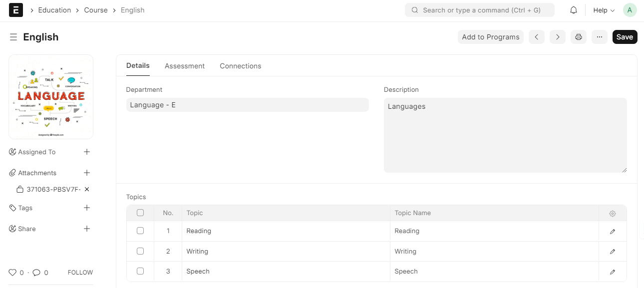This screenshot has width=644, height=288.
Task: Open the user avatar menu
Action: [630, 10]
